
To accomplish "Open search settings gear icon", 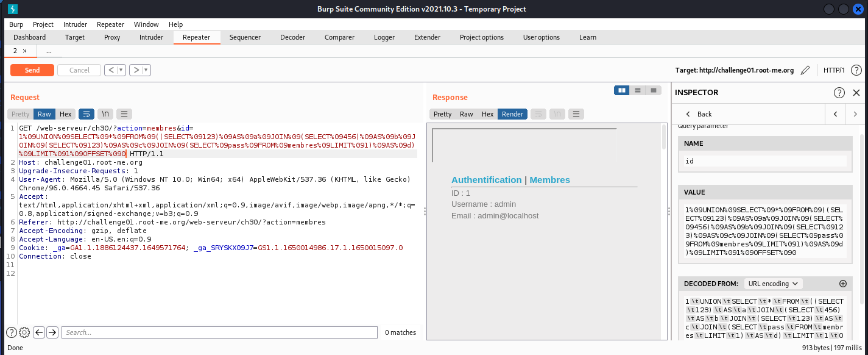I will (x=24, y=332).
